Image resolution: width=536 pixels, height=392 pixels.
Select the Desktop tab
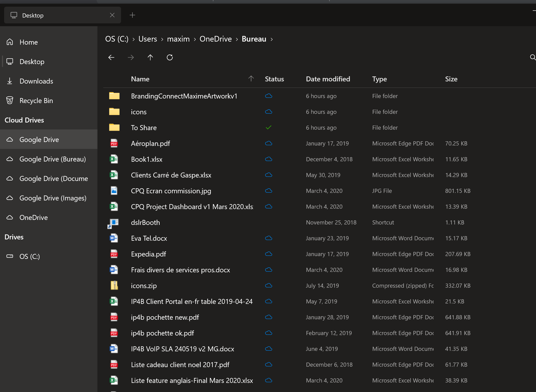point(63,15)
